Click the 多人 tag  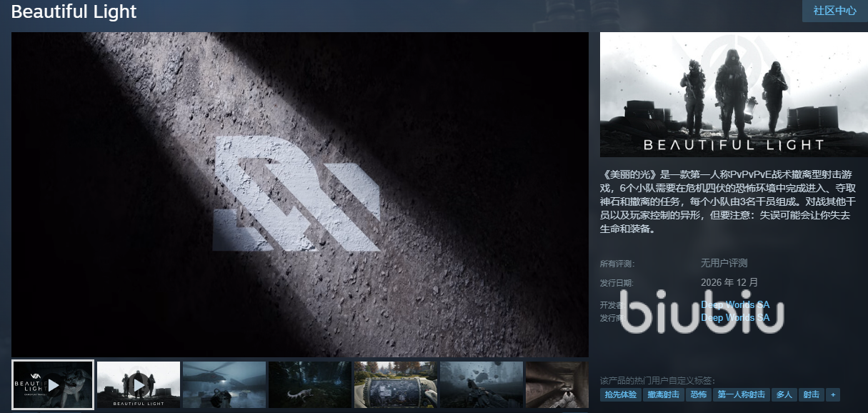point(784,394)
